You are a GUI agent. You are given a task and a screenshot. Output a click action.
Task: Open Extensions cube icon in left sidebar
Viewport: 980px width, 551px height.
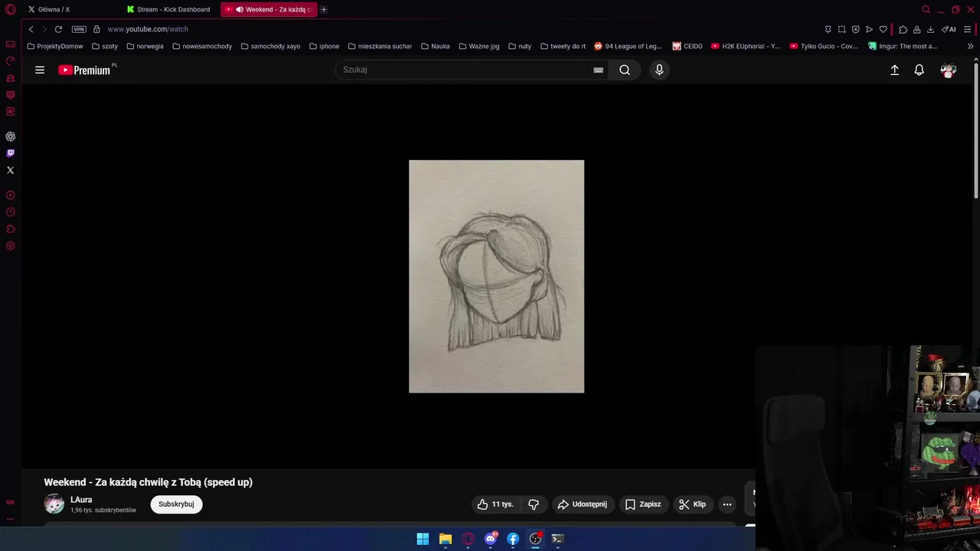click(x=11, y=229)
